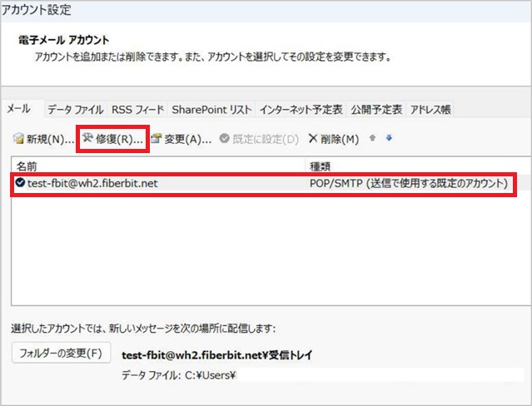Click the フォルダーの変更(F) button

[x=61, y=353]
